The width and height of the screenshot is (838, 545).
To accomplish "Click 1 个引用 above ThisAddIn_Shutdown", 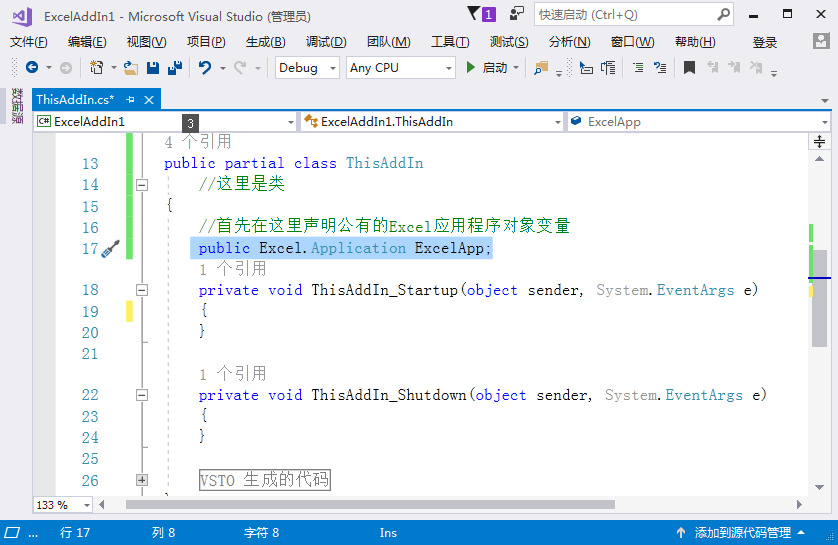I will tap(232, 373).
